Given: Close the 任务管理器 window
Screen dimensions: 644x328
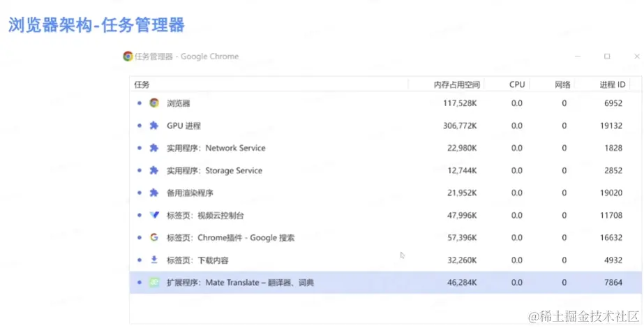Looking at the screenshot, I should (637, 57).
